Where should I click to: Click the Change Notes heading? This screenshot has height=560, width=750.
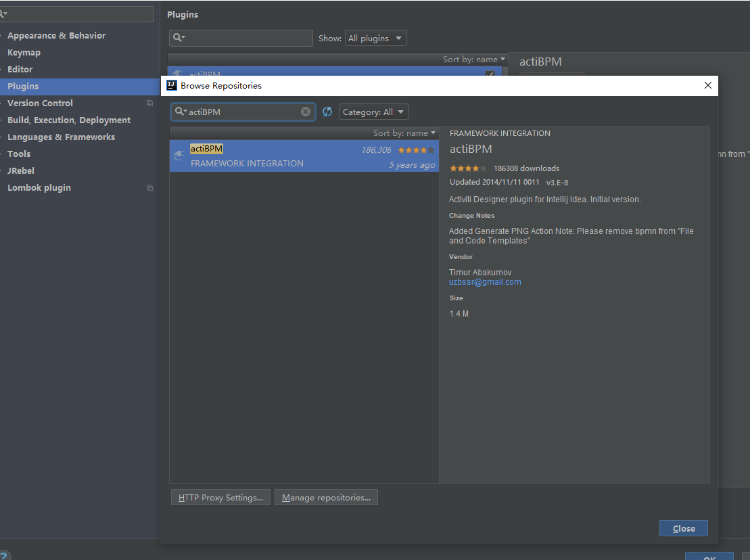click(x=472, y=216)
